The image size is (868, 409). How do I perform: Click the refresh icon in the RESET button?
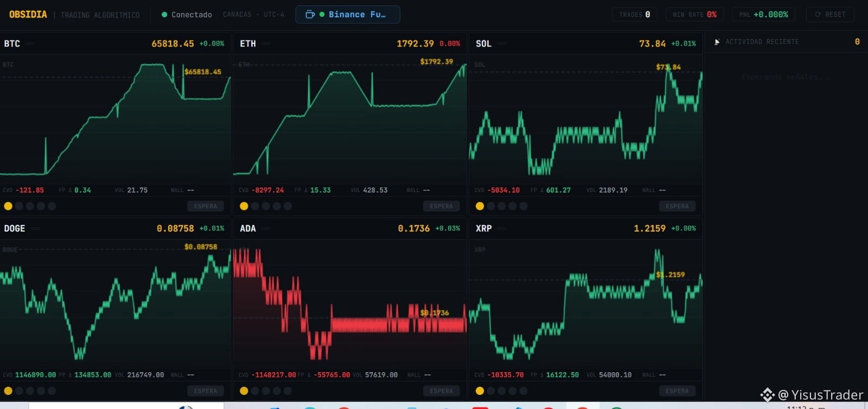pyautogui.click(x=818, y=15)
